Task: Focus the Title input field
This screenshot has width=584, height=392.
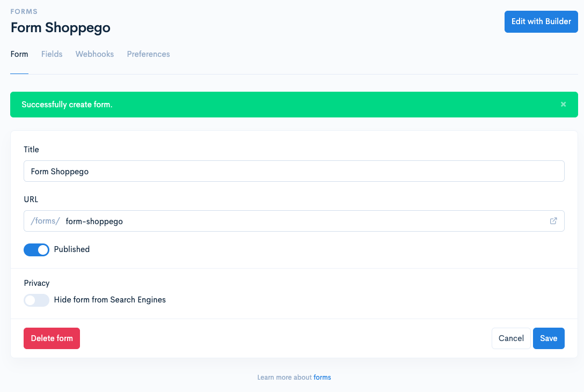Action: click(294, 171)
